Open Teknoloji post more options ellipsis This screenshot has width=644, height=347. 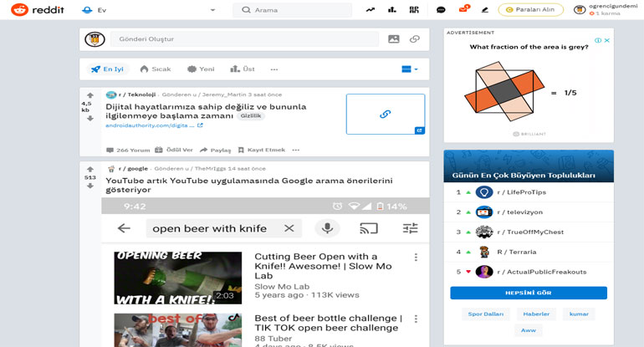(x=296, y=150)
